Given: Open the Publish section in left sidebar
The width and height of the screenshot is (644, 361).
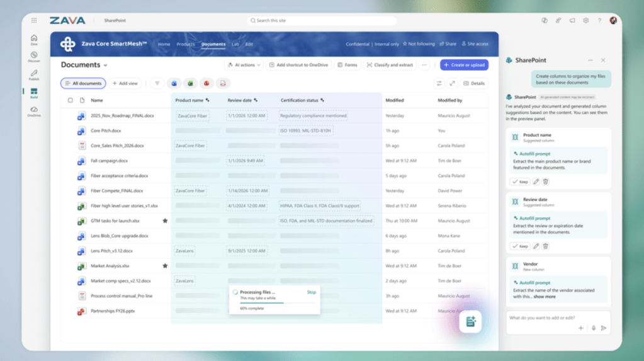Looking at the screenshot, I should (33, 75).
